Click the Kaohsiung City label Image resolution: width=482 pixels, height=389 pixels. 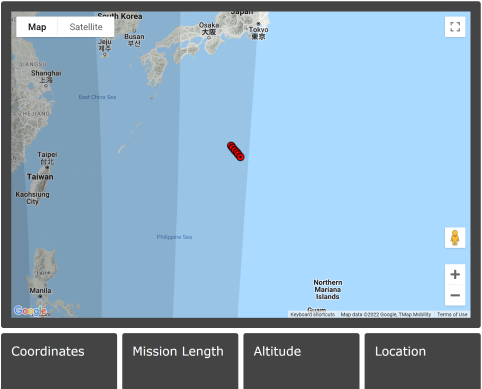click(32, 198)
